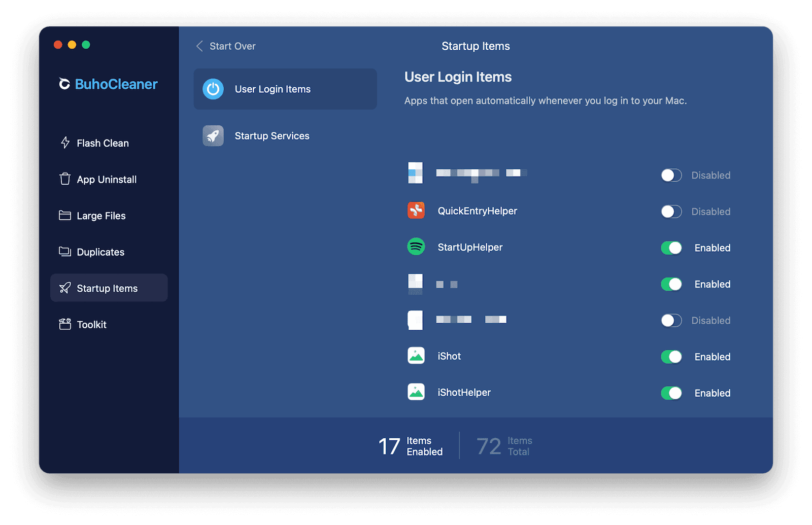Disable the StartUpHelper login item
This screenshot has width=812, height=525.
[x=671, y=248]
